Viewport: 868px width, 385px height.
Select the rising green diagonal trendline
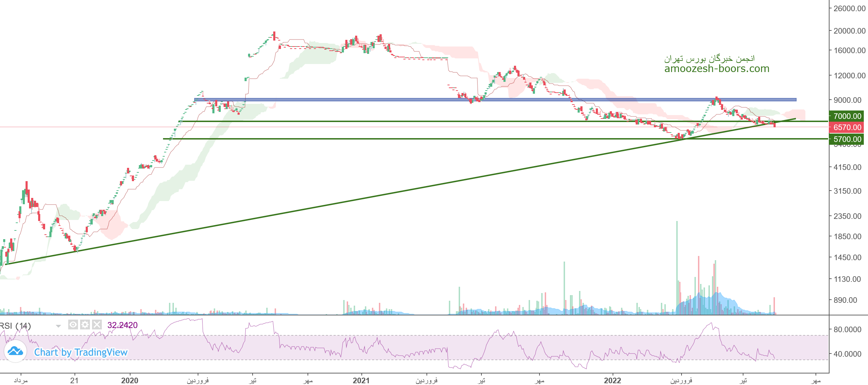coord(350,200)
